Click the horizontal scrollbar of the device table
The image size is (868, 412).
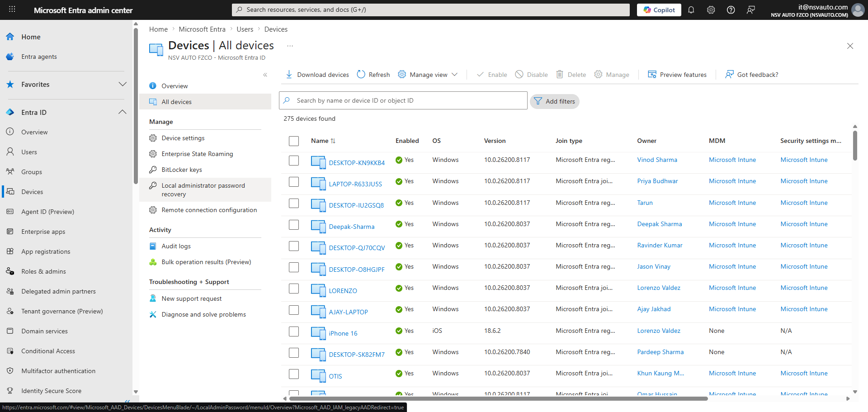pos(499,399)
